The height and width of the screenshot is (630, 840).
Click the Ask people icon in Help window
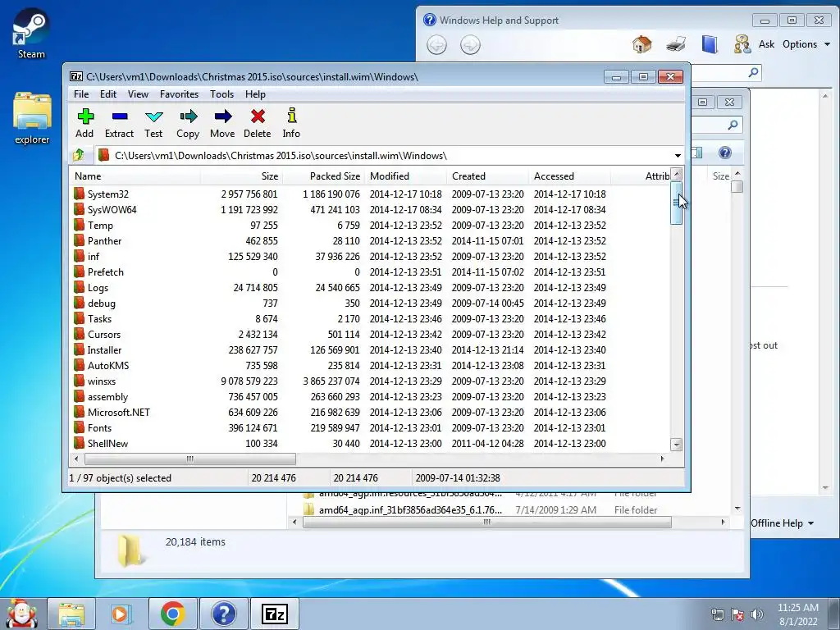click(742, 44)
